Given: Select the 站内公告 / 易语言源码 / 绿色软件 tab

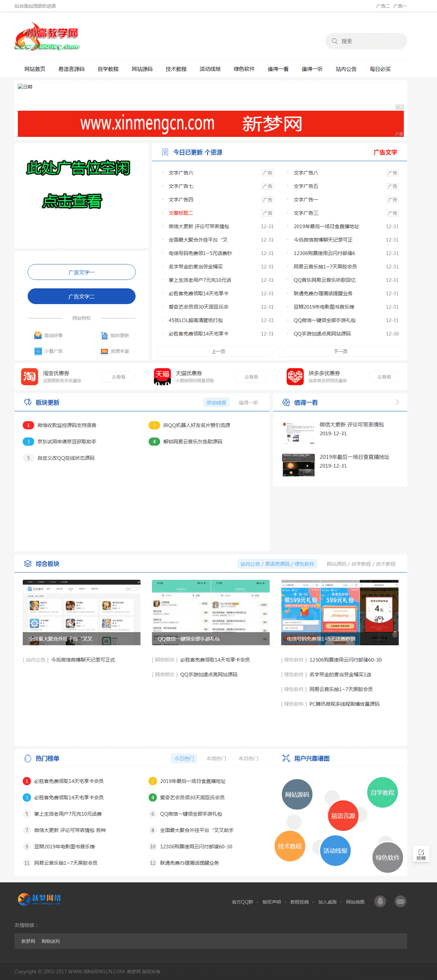Looking at the screenshot, I should (x=277, y=564).
